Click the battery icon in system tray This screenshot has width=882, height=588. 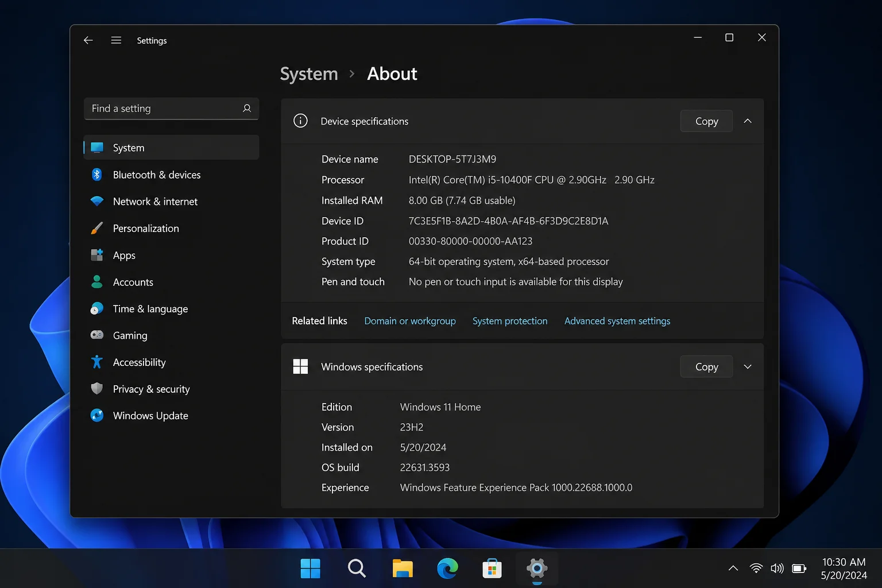799,568
